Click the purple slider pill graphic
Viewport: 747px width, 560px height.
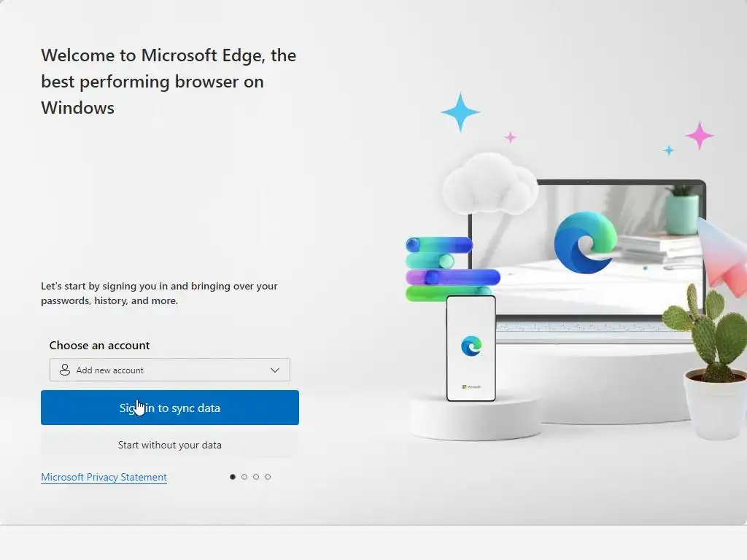(x=452, y=277)
